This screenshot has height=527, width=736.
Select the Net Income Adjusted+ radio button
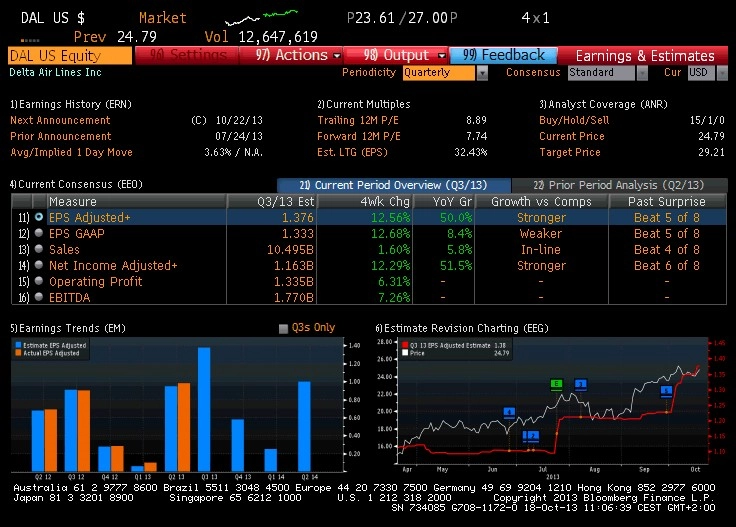39,265
